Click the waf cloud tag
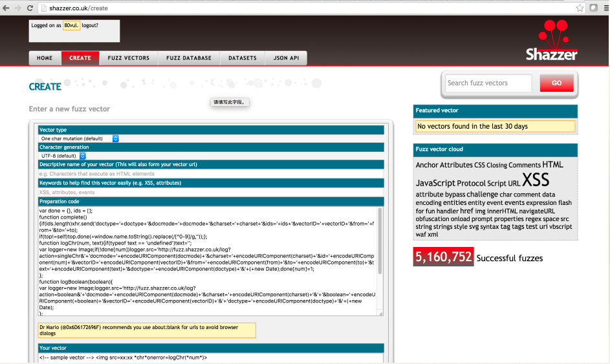610x364 pixels. click(420, 235)
